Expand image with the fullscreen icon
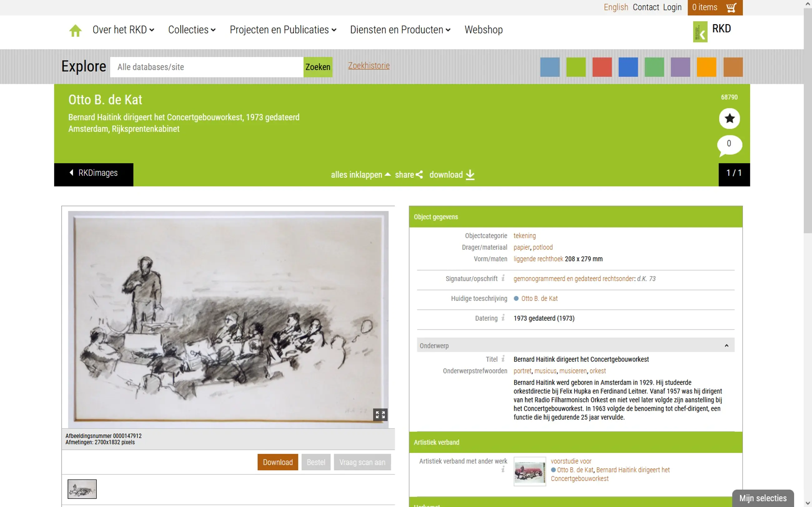 [x=380, y=415]
